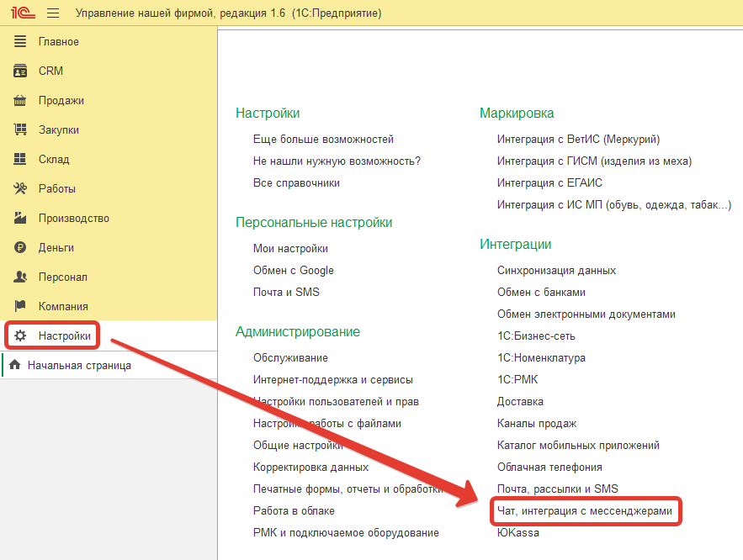Click the 1C logo icon
This screenshot has width=743, height=560.
(x=23, y=13)
